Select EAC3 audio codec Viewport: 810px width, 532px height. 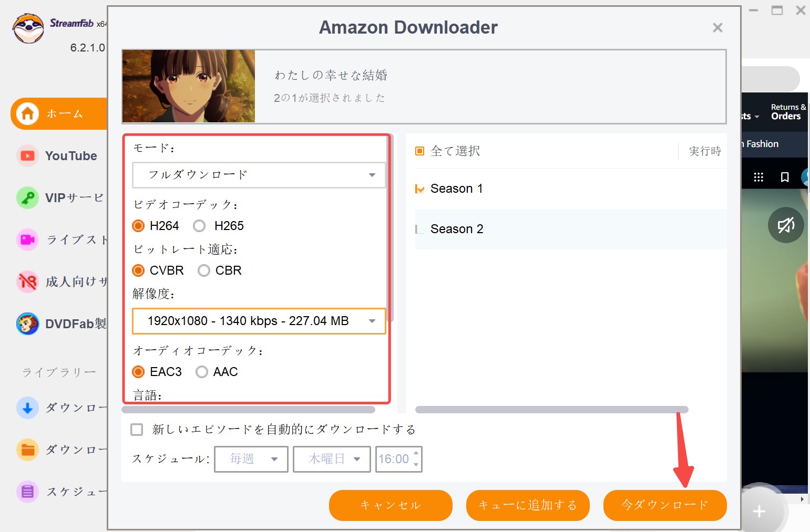[x=138, y=372]
